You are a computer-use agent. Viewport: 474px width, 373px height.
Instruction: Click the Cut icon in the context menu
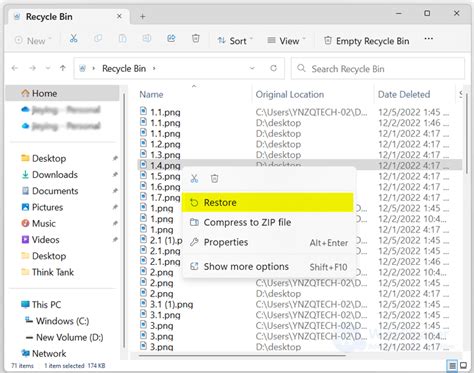(194, 179)
